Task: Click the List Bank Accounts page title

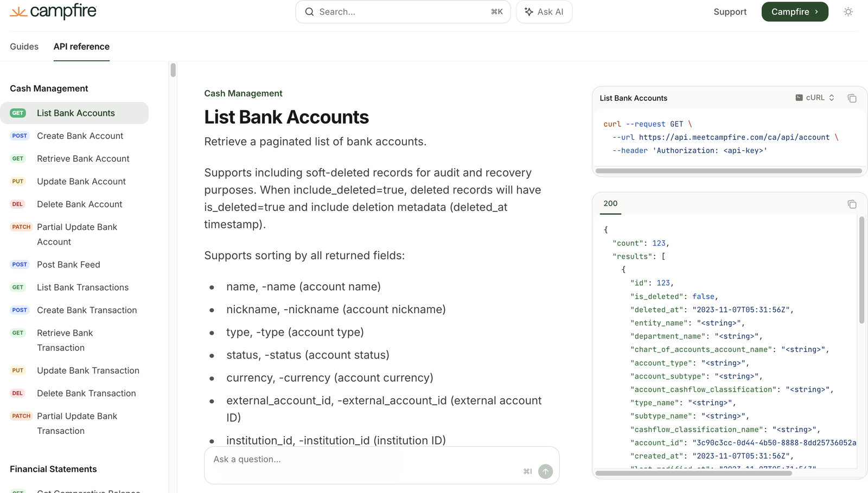Action: pyautogui.click(x=286, y=117)
